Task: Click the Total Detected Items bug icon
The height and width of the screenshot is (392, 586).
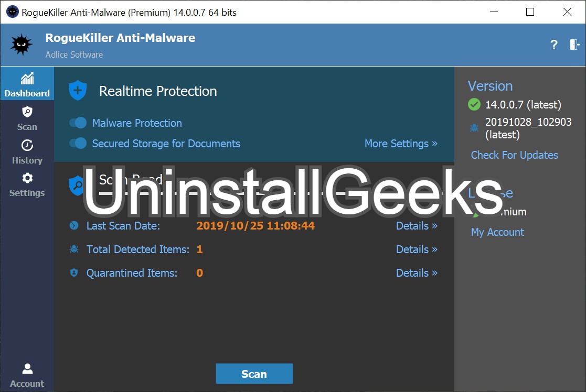Action: 74,249
